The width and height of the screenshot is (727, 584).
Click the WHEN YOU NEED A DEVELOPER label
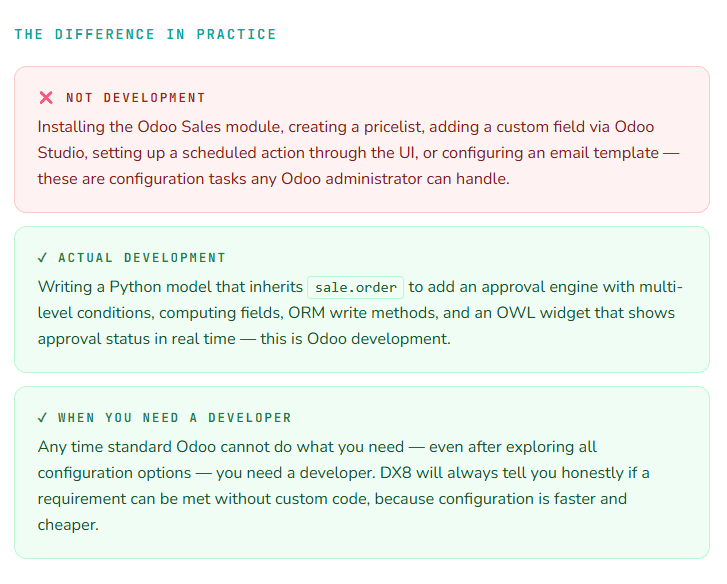175,418
